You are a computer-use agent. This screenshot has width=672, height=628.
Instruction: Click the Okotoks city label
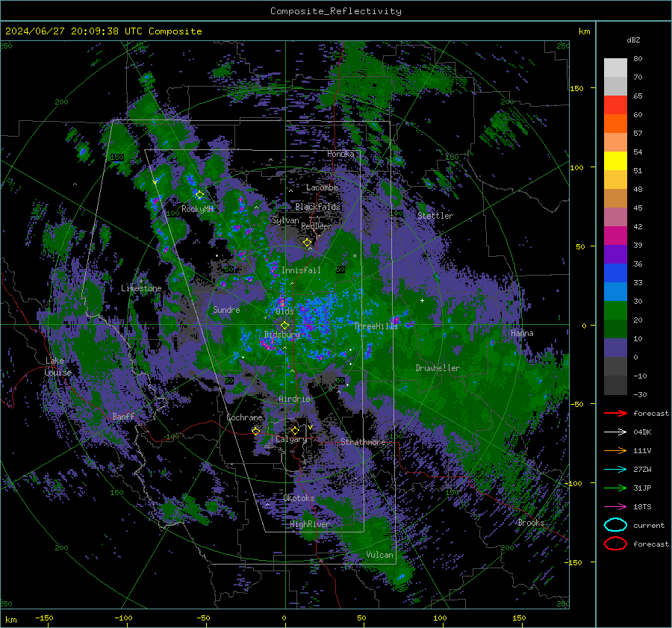tap(299, 498)
